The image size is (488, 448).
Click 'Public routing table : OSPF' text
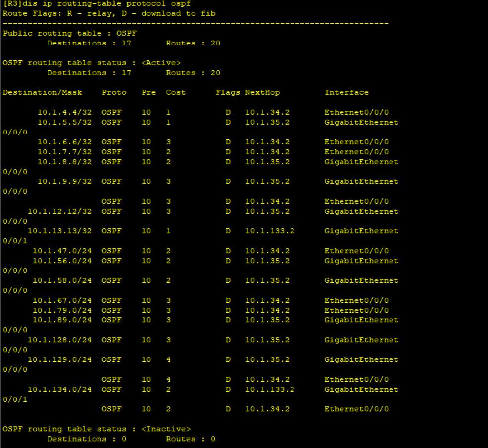coord(70,33)
